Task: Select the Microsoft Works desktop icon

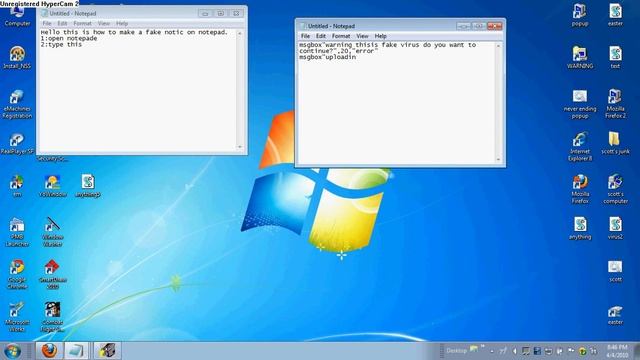Action: [x=17, y=317]
